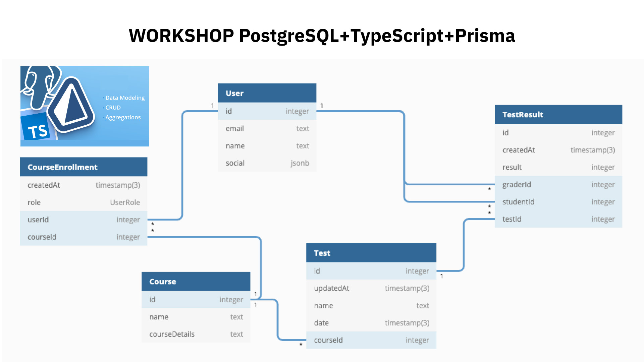644x362 pixels.
Task: Click the social jsonb row in User
Action: point(267,163)
